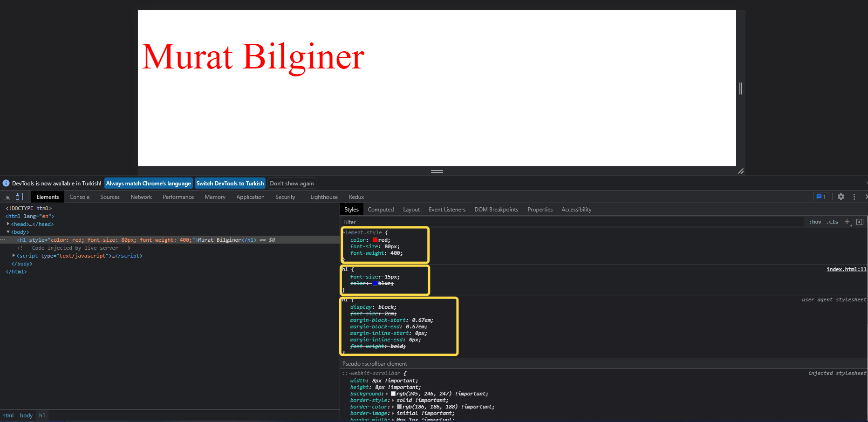Open the Computed styles tab
This screenshot has height=422, width=868.
(x=381, y=209)
